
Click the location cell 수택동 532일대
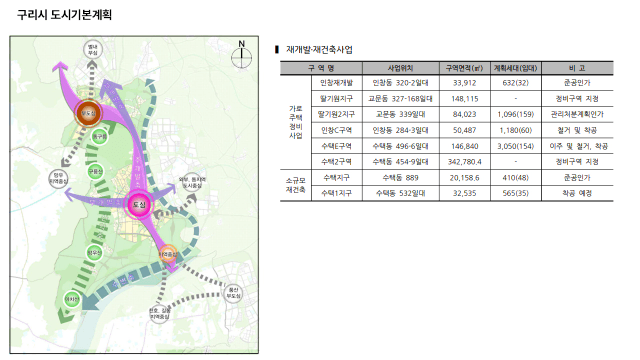[x=400, y=193]
